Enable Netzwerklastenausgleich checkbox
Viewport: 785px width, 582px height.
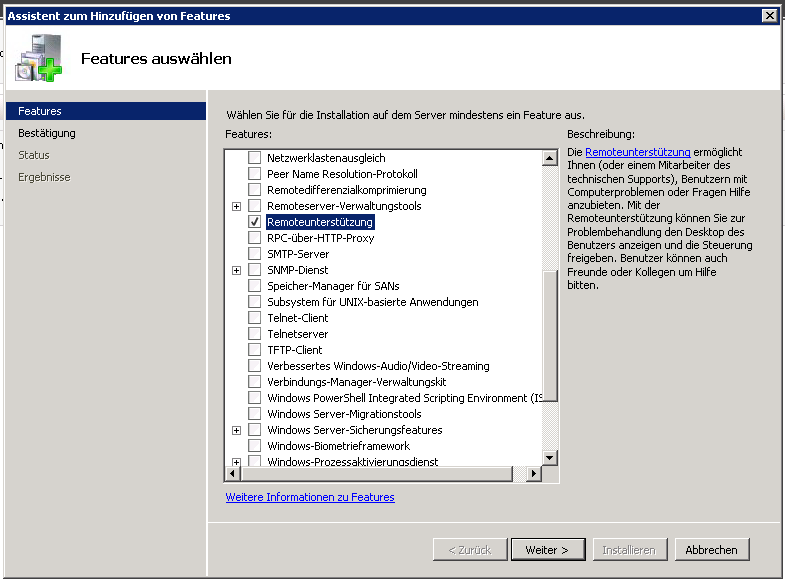click(254, 158)
